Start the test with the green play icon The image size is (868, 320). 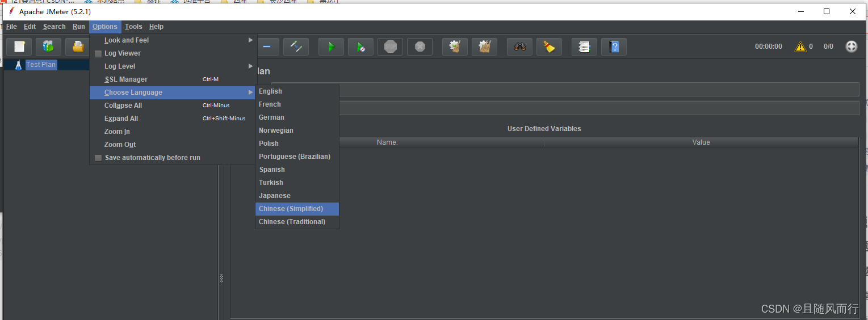[331, 47]
